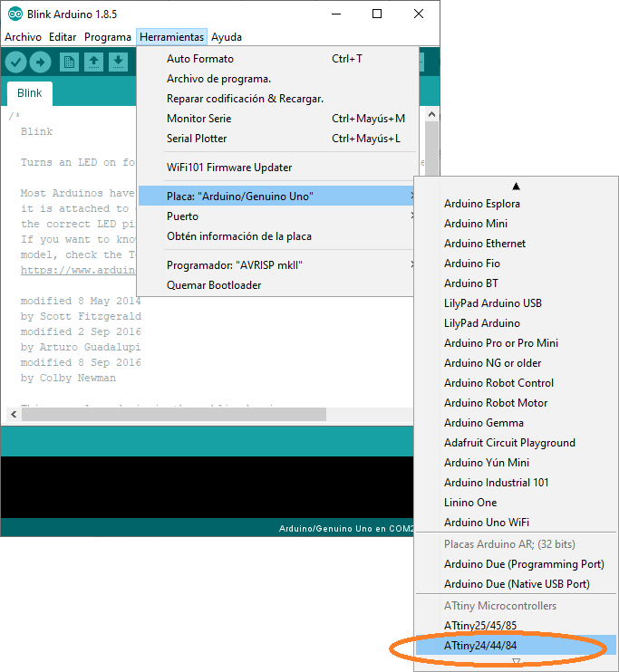The height and width of the screenshot is (672, 619).
Task: Launch WiFi101 Firmware Updater
Action: click(x=278, y=168)
